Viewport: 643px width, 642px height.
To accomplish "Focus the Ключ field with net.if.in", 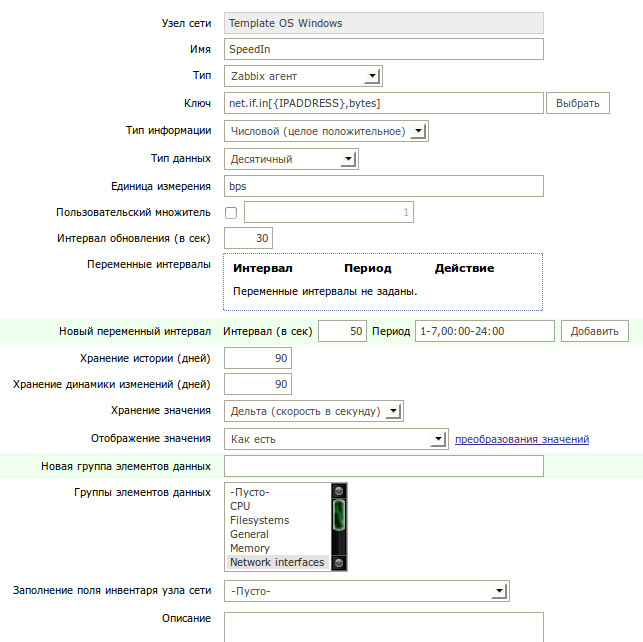I will 383,103.
